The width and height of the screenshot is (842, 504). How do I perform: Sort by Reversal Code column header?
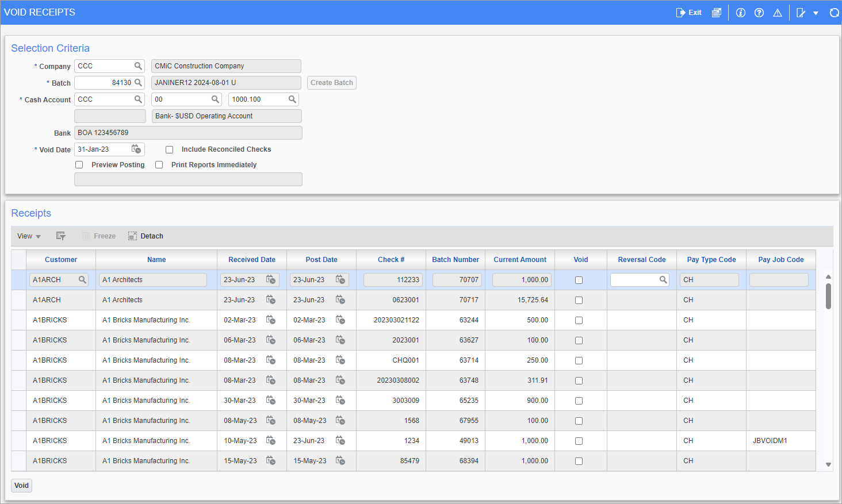(642, 260)
